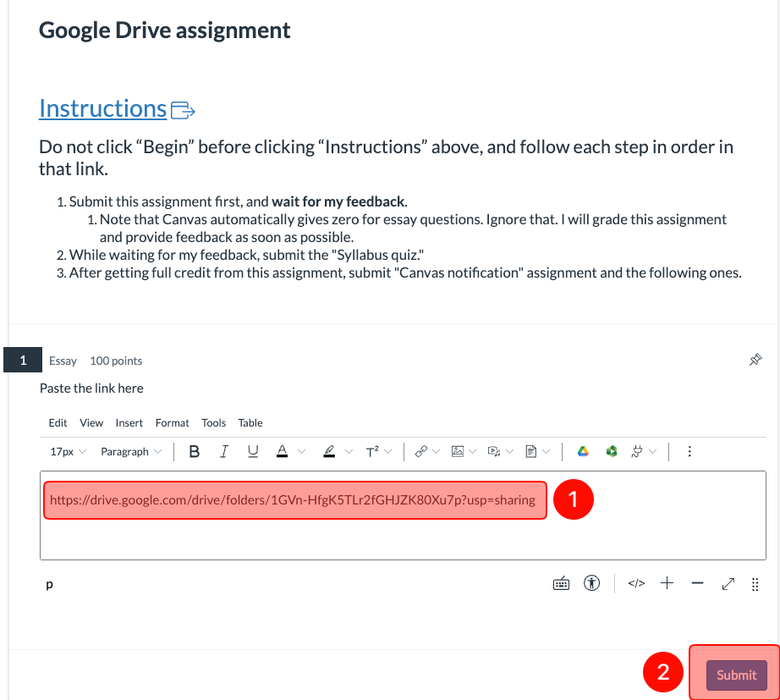
Task: Switch to HTML code editor view
Action: click(x=636, y=583)
